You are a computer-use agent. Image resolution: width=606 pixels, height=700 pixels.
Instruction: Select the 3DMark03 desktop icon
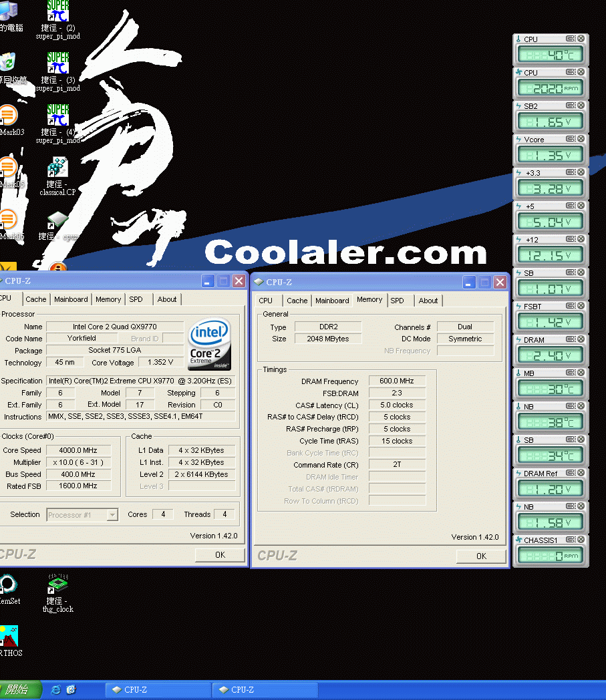click(10, 120)
